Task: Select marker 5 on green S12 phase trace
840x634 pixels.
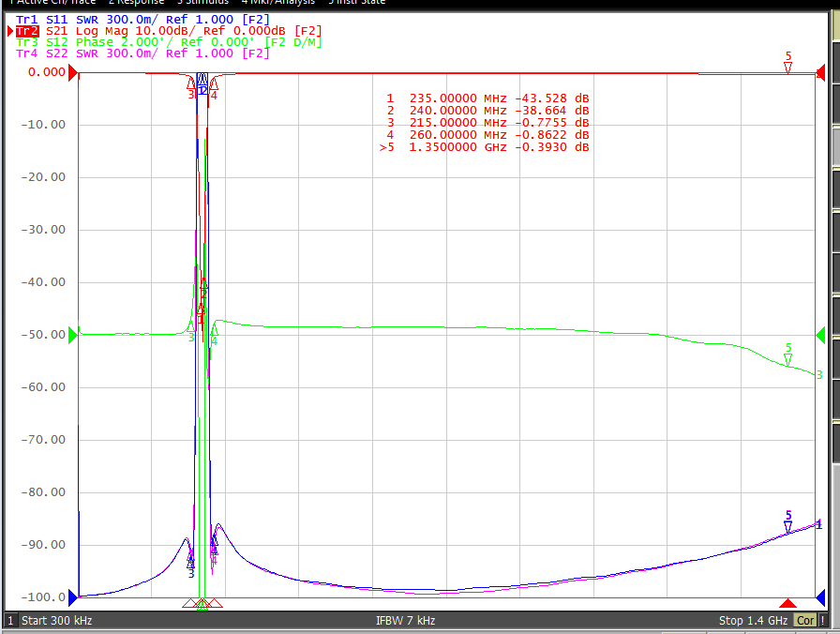Action: [787, 360]
